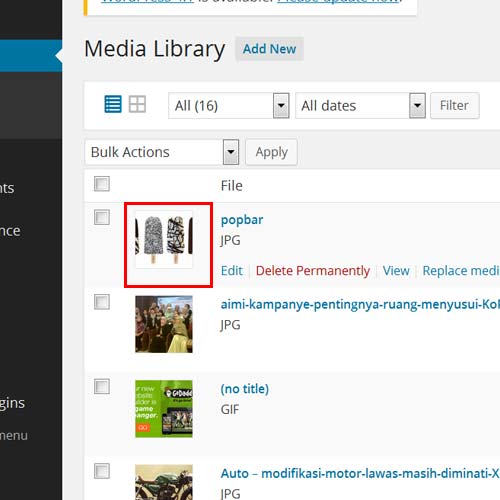Toggle the select-all checkbox in header
Viewport: 500px width, 500px height.
click(102, 184)
